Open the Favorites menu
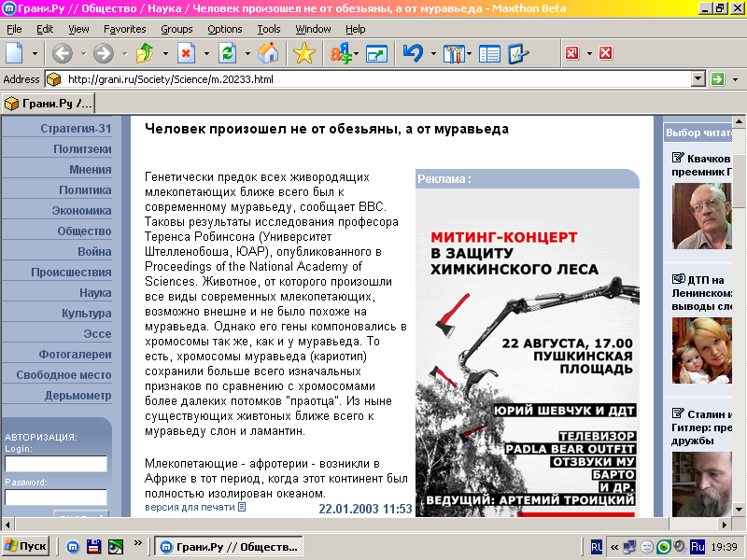Screen dimensions: 747x560 click(x=124, y=29)
